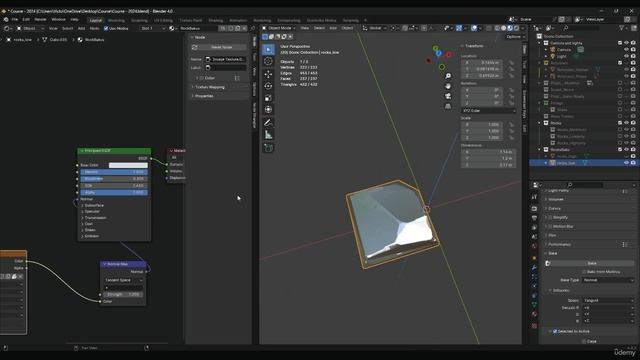This screenshot has width=640, height=360.
Task: Adjust Metallic slider on Principled BSDF
Action: click(x=114, y=172)
